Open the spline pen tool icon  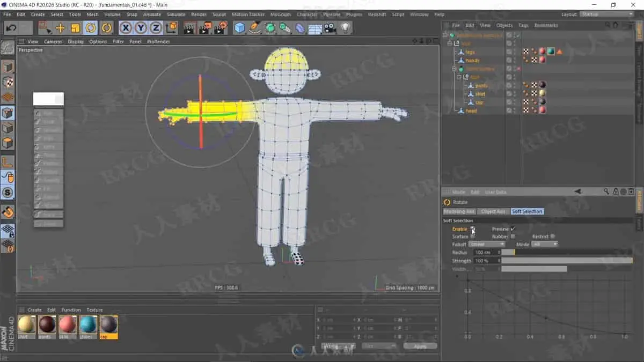point(255,28)
